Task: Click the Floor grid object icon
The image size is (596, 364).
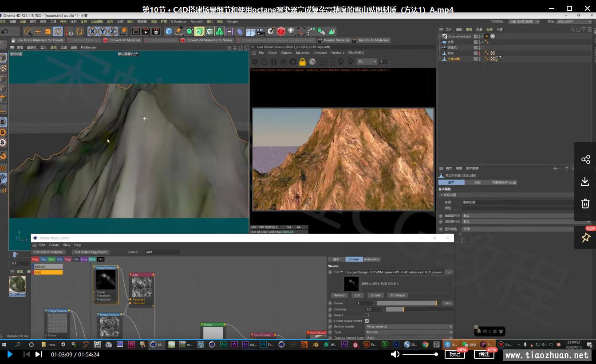Action: click(x=250, y=31)
